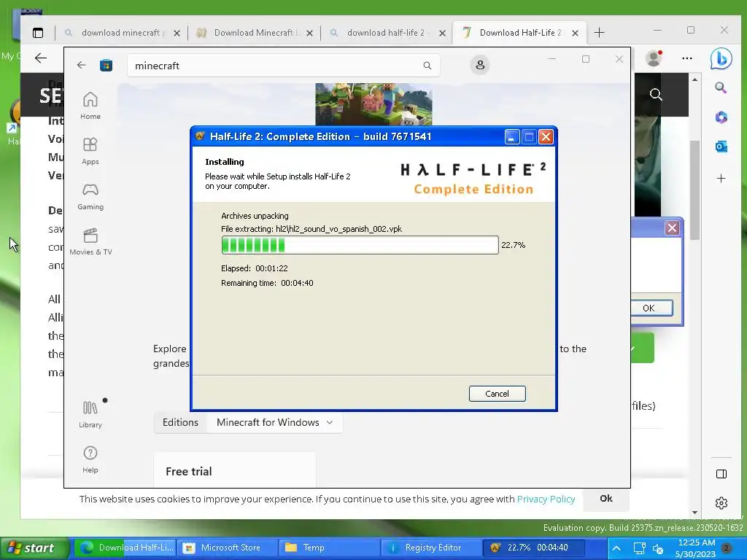Open Registry Editor taskbar item

pyautogui.click(x=431, y=548)
